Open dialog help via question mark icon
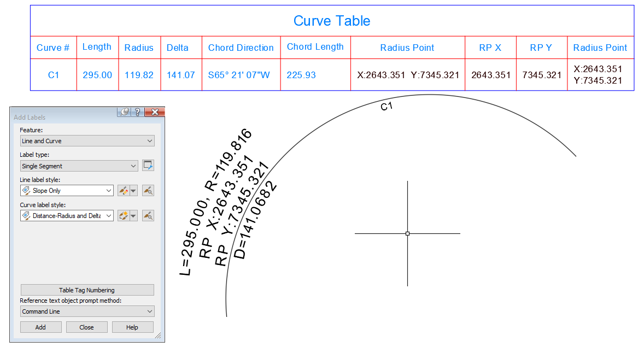Screen dimensions: 644x359 pyautogui.click(x=137, y=112)
